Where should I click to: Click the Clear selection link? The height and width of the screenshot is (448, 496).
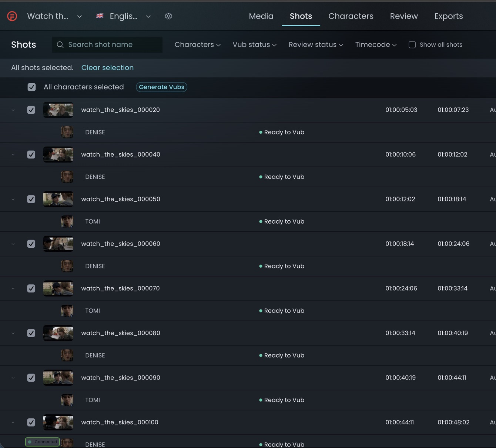pos(107,68)
